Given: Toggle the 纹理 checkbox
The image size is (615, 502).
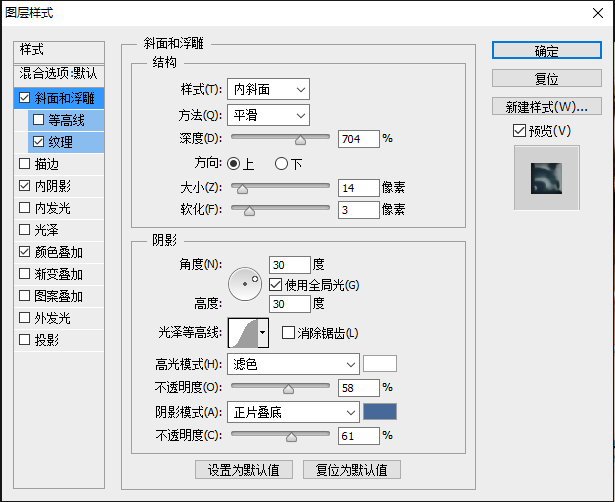Looking at the screenshot, I should (38, 142).
